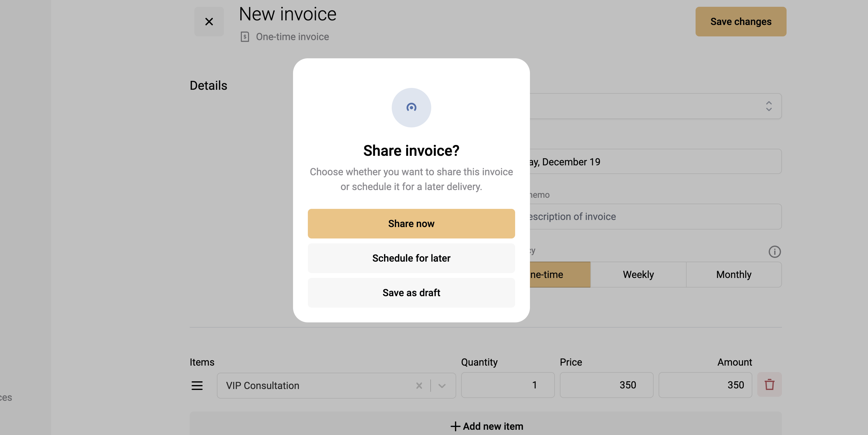
Task: Select the Monthly frequency option
Action: 734,275
